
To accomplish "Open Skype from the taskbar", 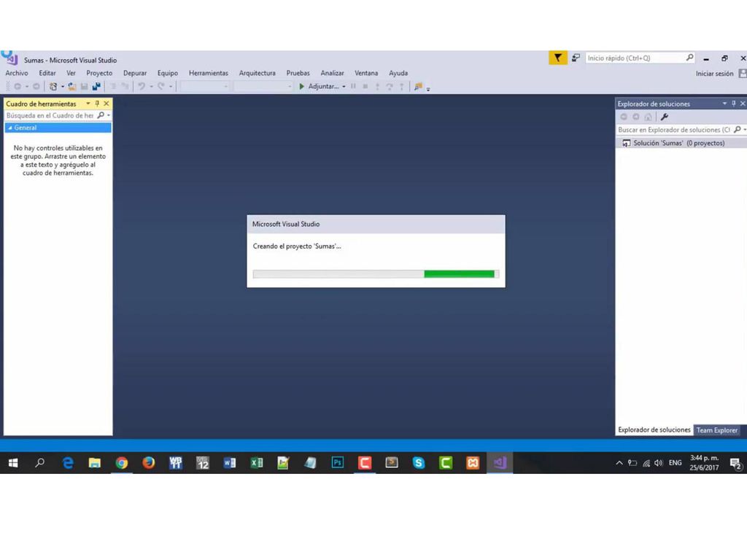I will [419, 462].
